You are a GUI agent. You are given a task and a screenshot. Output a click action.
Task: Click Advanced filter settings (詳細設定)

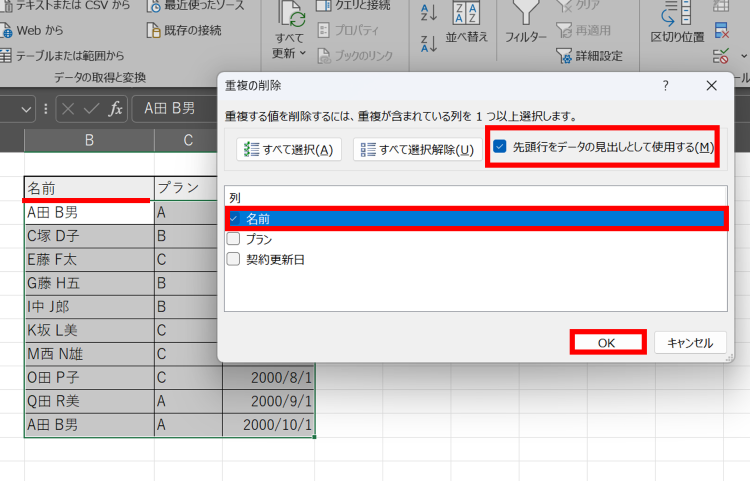pyautogui.click(x=591, y=56)
